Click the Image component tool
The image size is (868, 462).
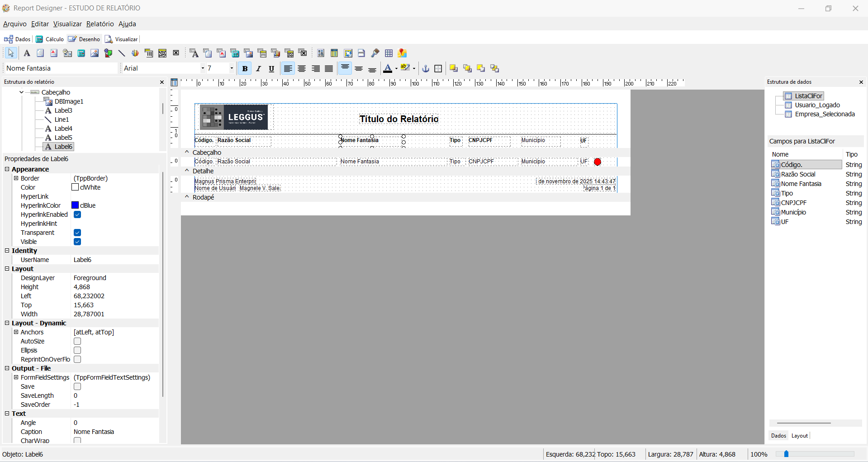click(95, 53)
